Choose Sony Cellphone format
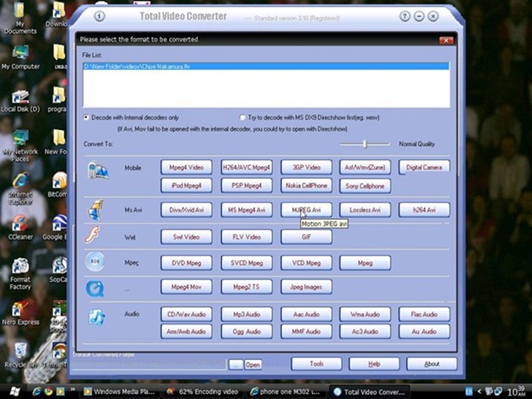The height and width of the screenshot is (399, 532). (x=365, y=186)
